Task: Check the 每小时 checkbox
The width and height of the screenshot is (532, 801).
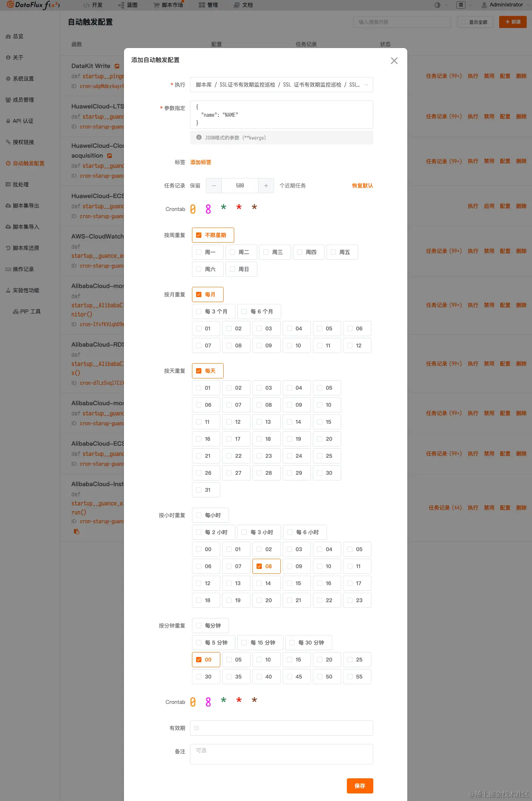Action: pos(210,515)
